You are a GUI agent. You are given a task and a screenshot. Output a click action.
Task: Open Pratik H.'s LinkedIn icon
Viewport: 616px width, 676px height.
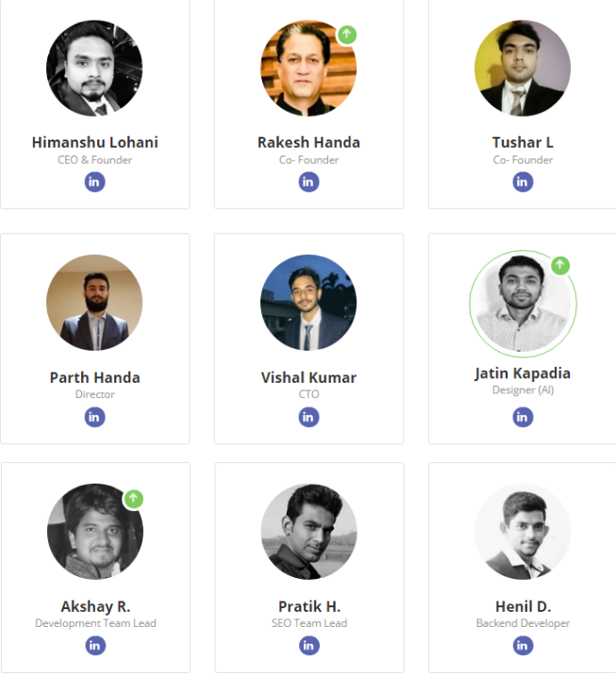coord(308,646)
